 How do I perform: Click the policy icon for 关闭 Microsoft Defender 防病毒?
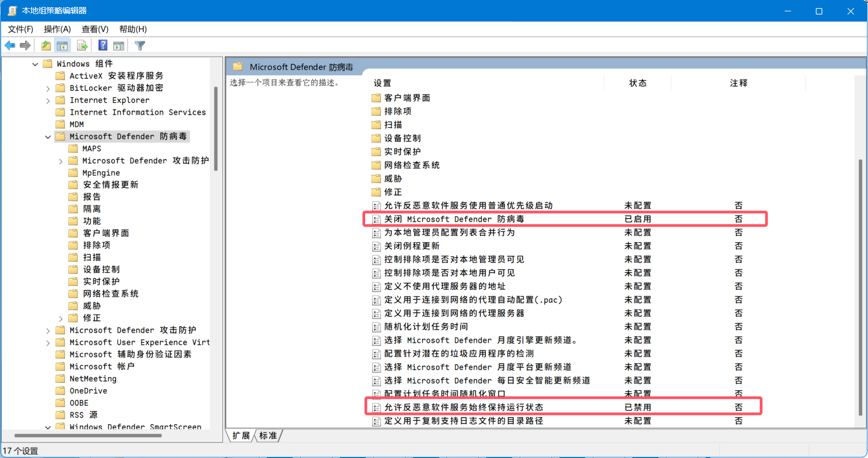point(376,219)
